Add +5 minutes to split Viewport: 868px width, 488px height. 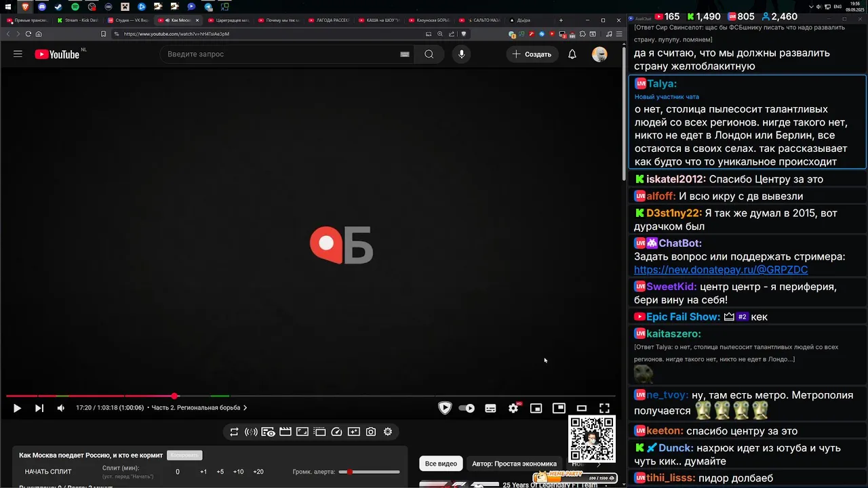(x=220, y=472)
